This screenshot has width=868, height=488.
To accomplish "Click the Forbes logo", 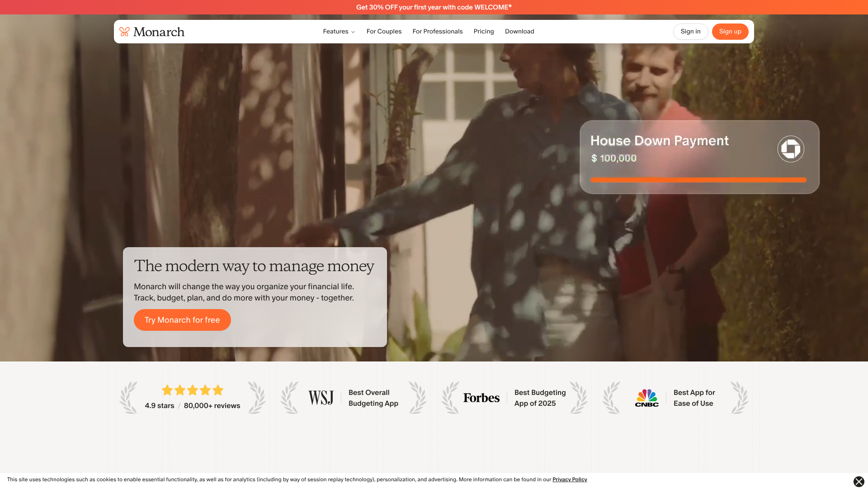I will click(481, 398).
